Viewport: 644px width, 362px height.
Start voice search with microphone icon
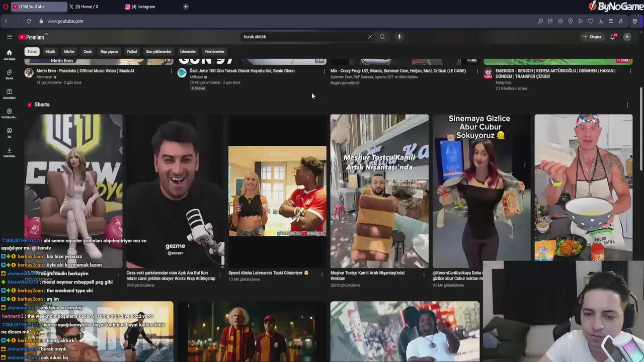point(399,37)
